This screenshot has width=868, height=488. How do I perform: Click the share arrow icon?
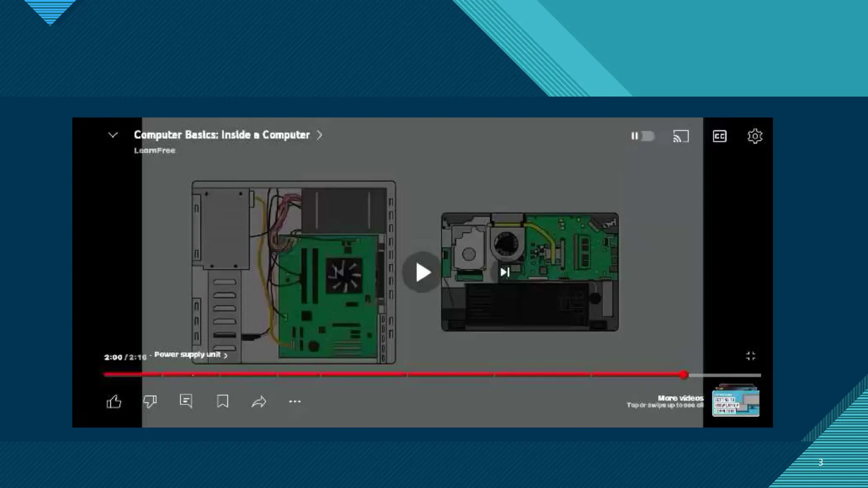[259, 401]
